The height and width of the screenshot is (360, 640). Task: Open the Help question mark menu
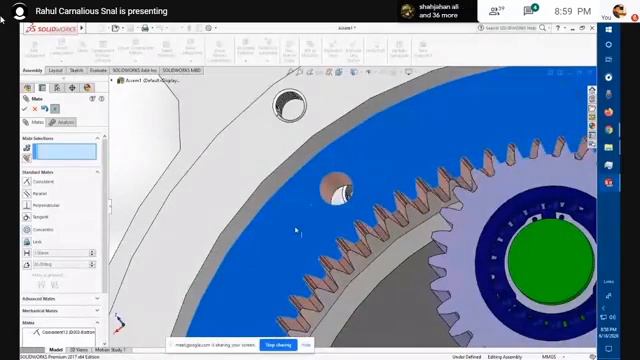coord(558,28)
